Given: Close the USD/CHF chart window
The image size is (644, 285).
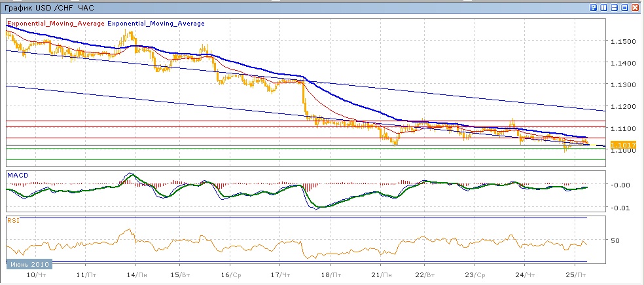Looking at the screenshot, I should 635,7.
